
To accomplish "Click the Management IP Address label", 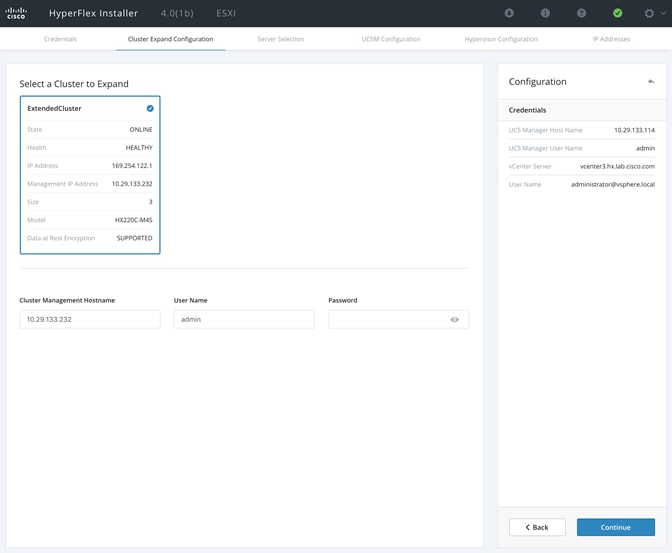I will (x=63, y=183).
